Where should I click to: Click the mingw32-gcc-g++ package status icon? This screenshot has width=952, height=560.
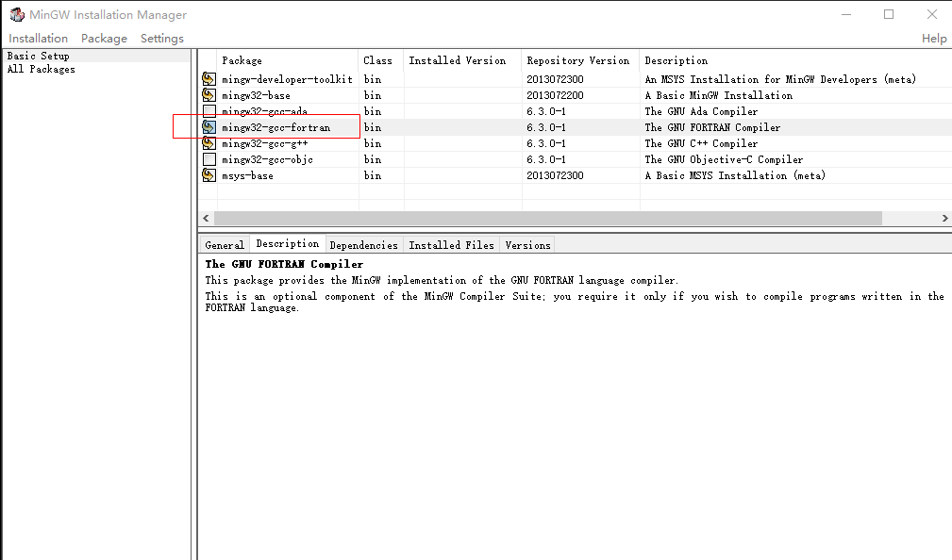coord(209,143)
